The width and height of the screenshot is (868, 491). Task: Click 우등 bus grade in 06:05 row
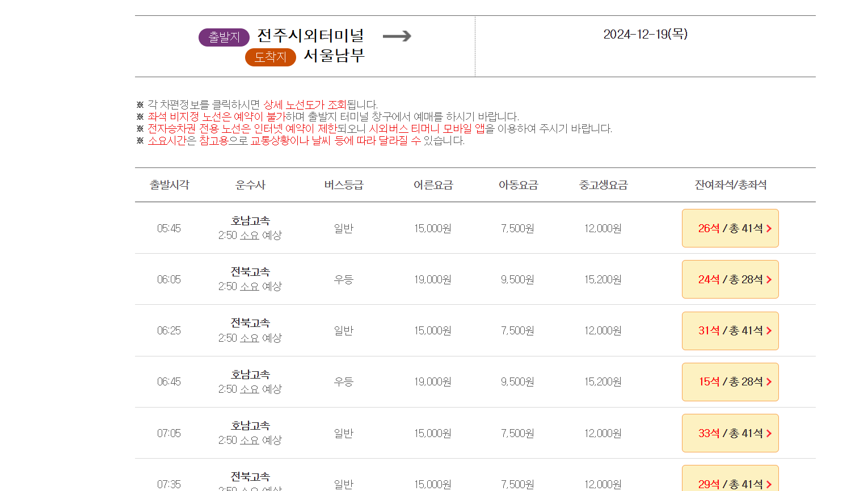344,279
